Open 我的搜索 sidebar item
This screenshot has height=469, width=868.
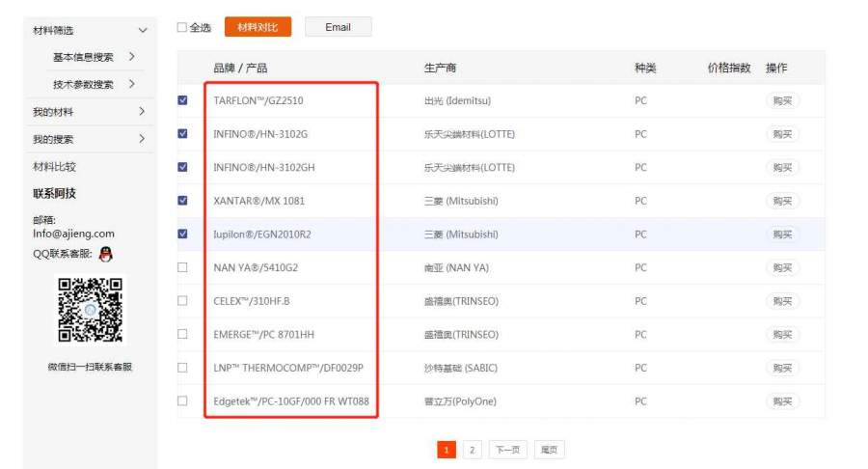click(x=53, y=139)
